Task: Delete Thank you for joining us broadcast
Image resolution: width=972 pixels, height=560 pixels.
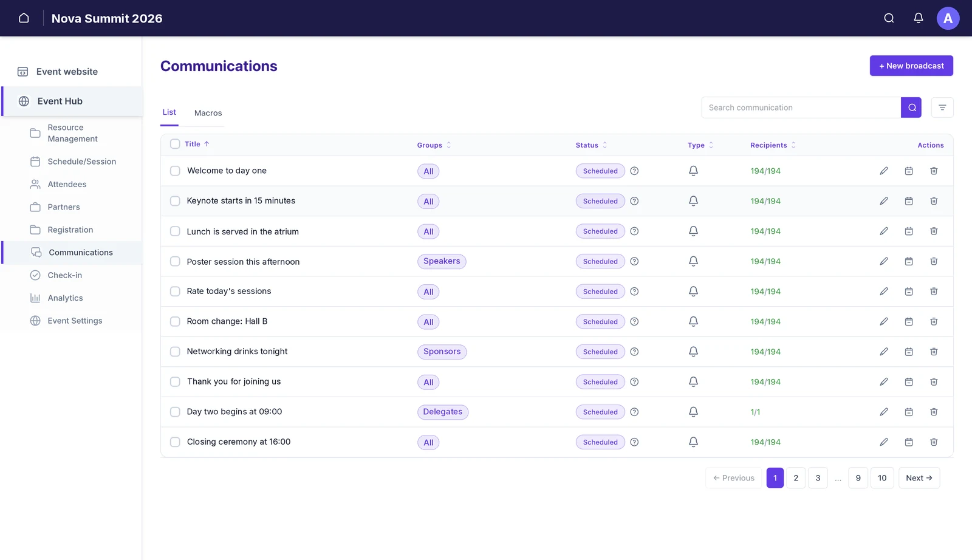Action: (934, 382)
